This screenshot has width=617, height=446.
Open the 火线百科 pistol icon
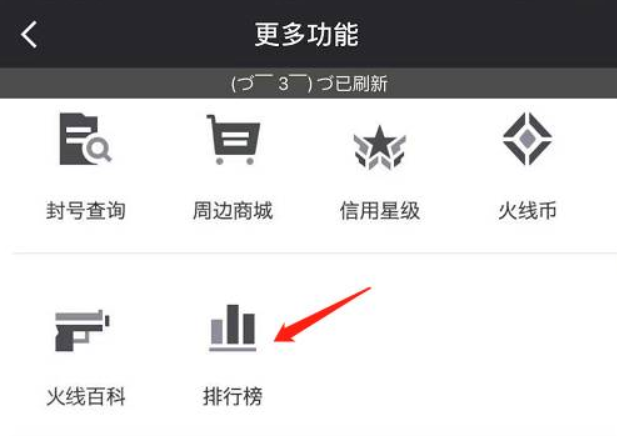[x=82, y=330]
